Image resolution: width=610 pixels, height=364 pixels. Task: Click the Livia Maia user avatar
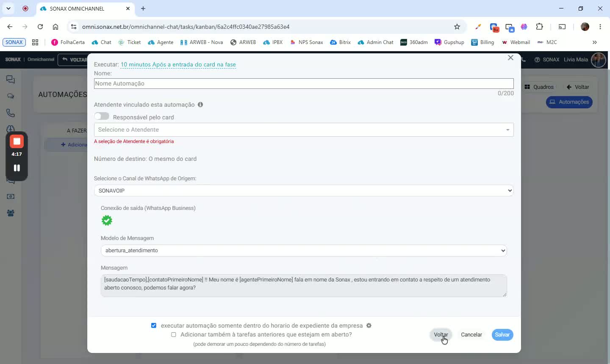point(598,60)
